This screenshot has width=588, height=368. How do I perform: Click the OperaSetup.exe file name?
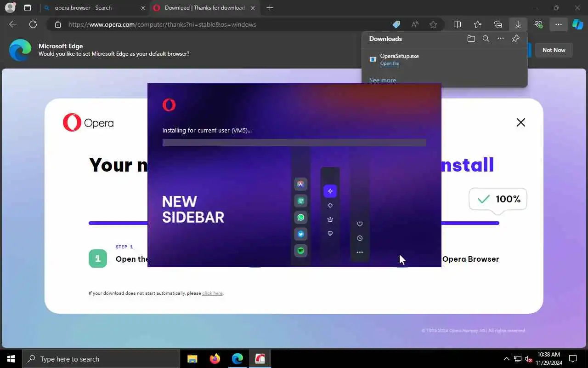pos(399,56)
